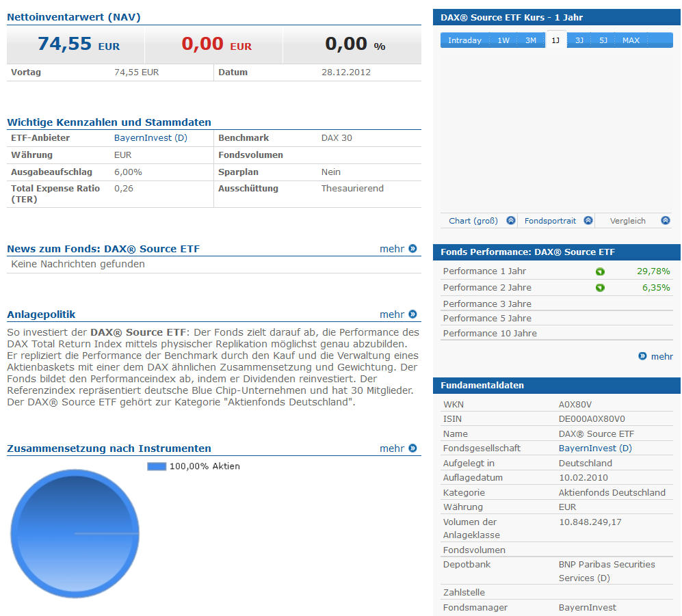Select the 3M chart range tab
The width and height of the screenshot is (682, 616).
[531, 40]
